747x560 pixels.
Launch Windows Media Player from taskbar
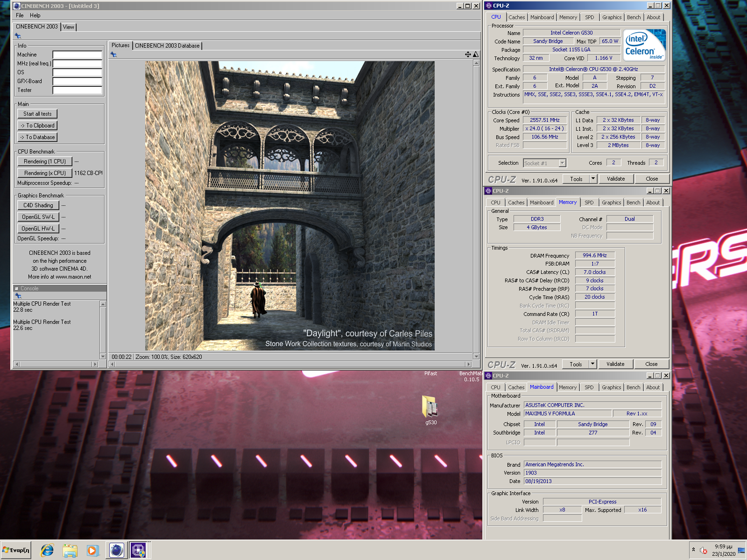tap(92, 551)
